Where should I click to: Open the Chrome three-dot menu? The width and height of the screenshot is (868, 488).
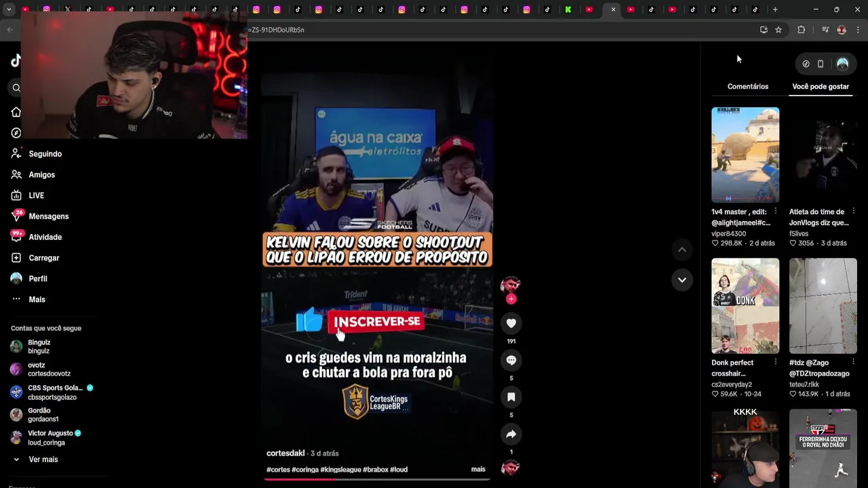(858, 30)
